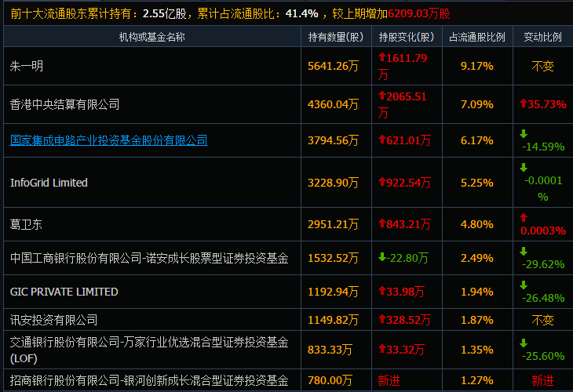Select the shareholder name 葛卫东
Image resolution: width=573 pixels, height=392 pixels.
26,224
